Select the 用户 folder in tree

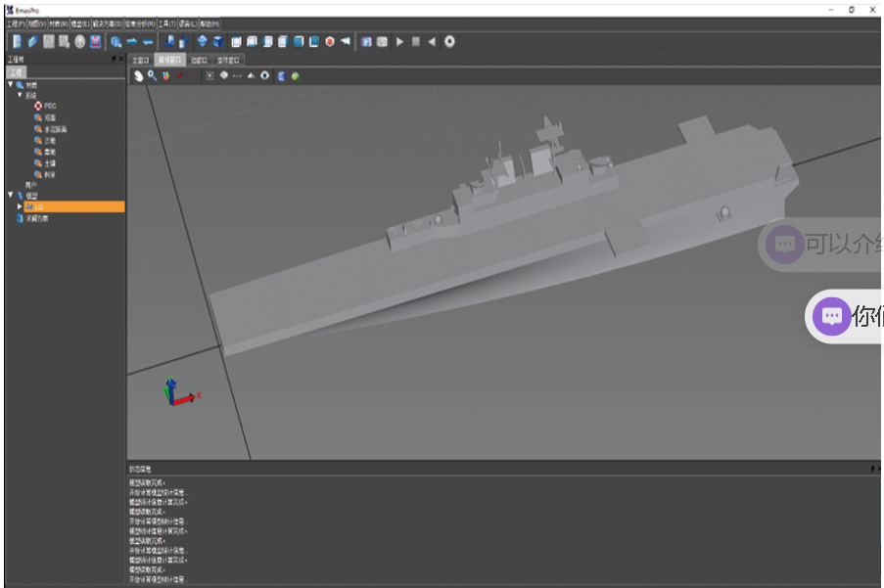click(x=31, y=185)
